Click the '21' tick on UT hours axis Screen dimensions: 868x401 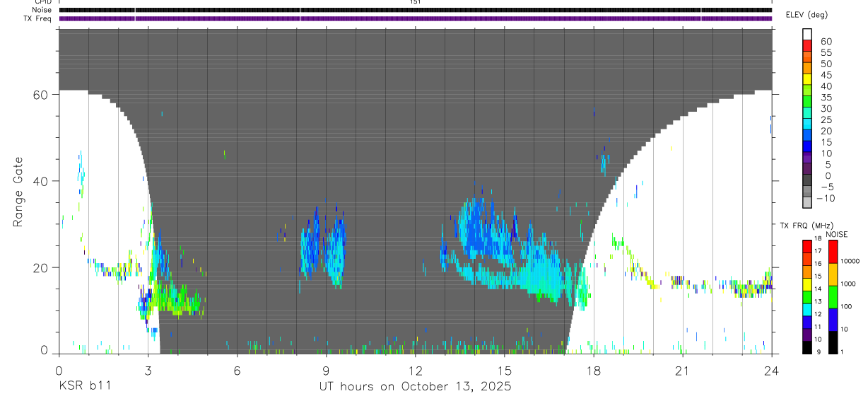pyautogui.click(x=683, y=371)
